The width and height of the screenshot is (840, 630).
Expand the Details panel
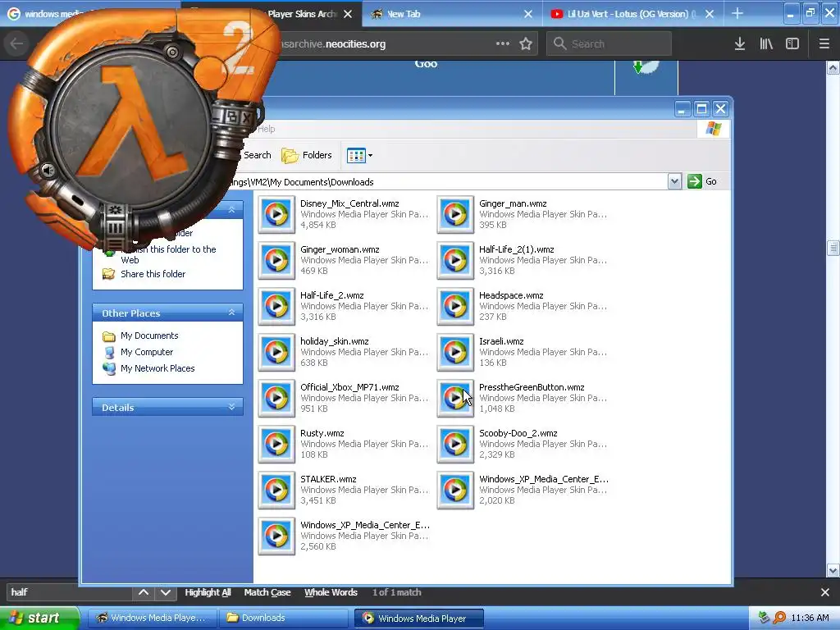tap(232, 407)
